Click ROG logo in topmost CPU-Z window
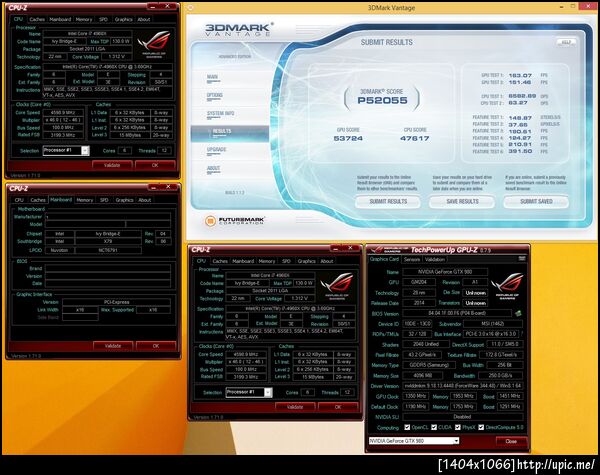The width and height of the screenshot is (600, 475). 154,43
